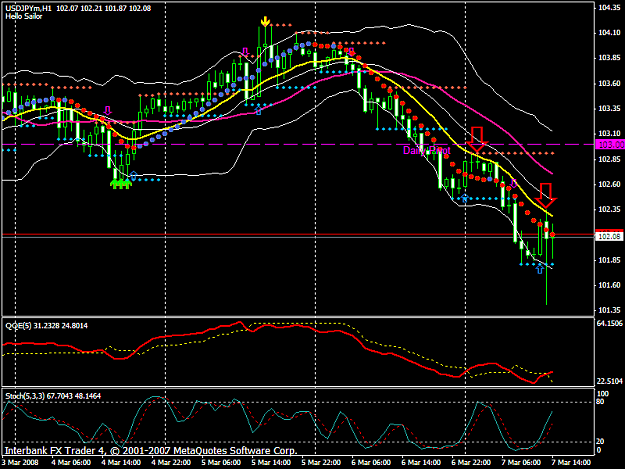Click the 22.5104 QQE scale value
The height and width of the screenshot is (469, 625).
click(x=610, y=381)
